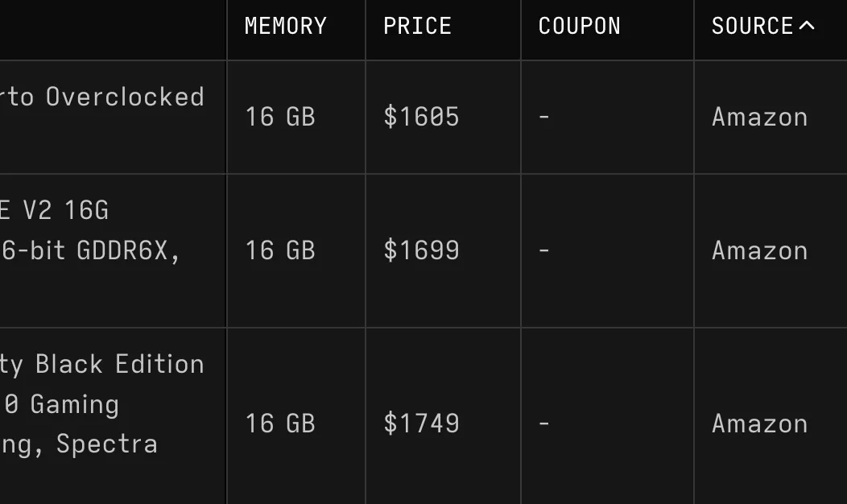Open Amazon source for the $1699 card
Screen dimensions: 847x504
tap(759, 250)
